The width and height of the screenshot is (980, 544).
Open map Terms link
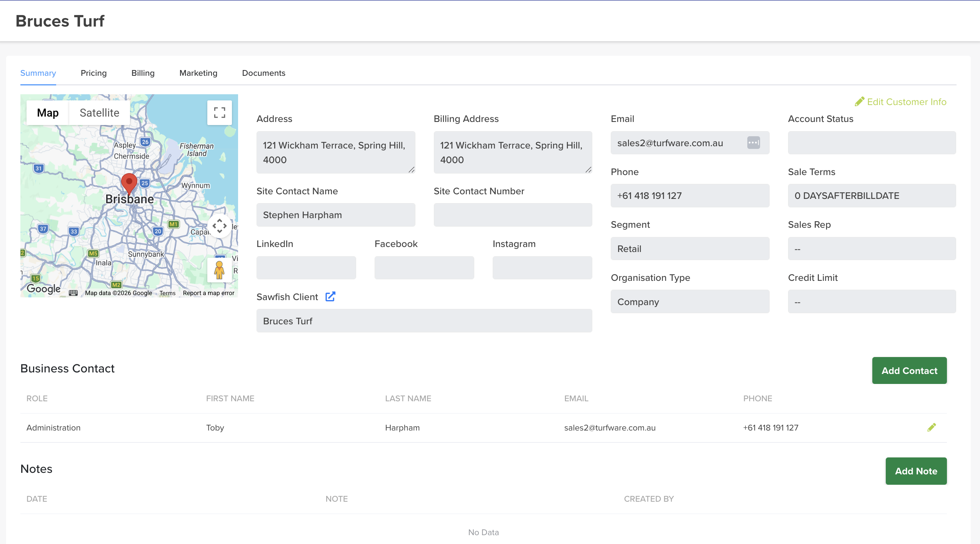[x=168, y=293]
